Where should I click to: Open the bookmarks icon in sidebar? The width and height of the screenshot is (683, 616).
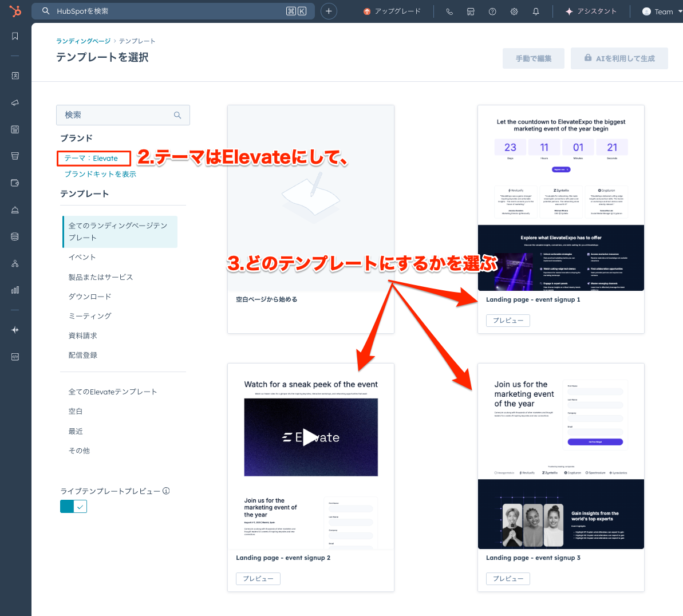15,36
